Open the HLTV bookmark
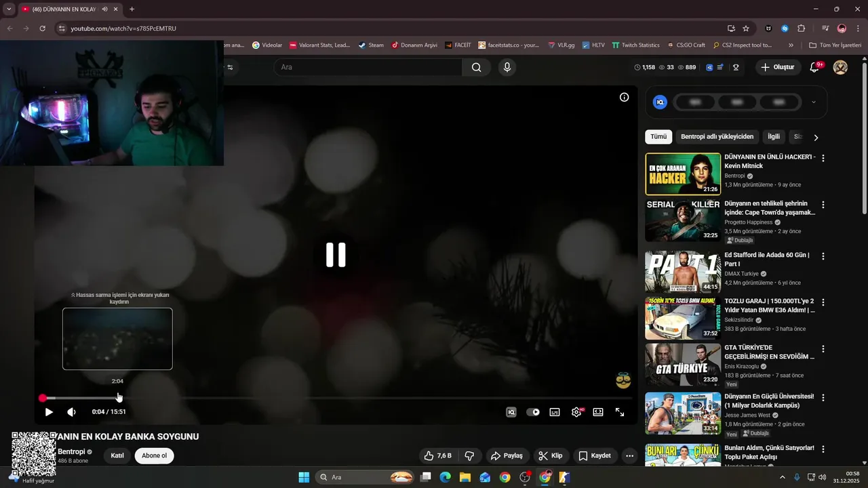868x488 pixels. (593, 45)
